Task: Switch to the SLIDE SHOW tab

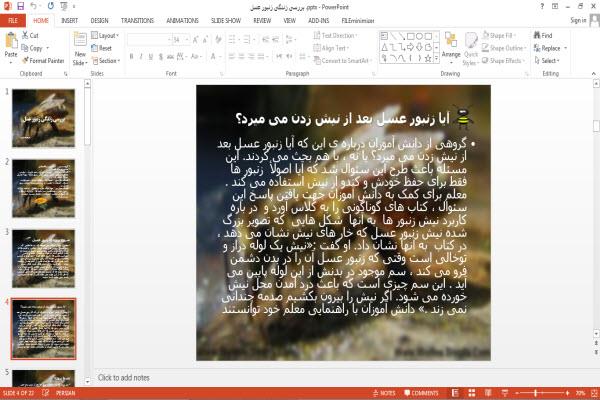Action: click(226, 20)
